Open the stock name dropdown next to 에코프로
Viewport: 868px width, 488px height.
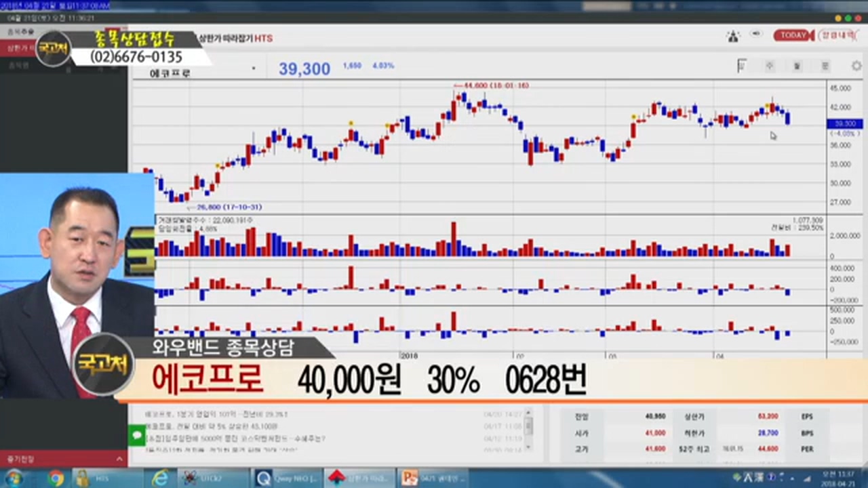tap(254, 68)
